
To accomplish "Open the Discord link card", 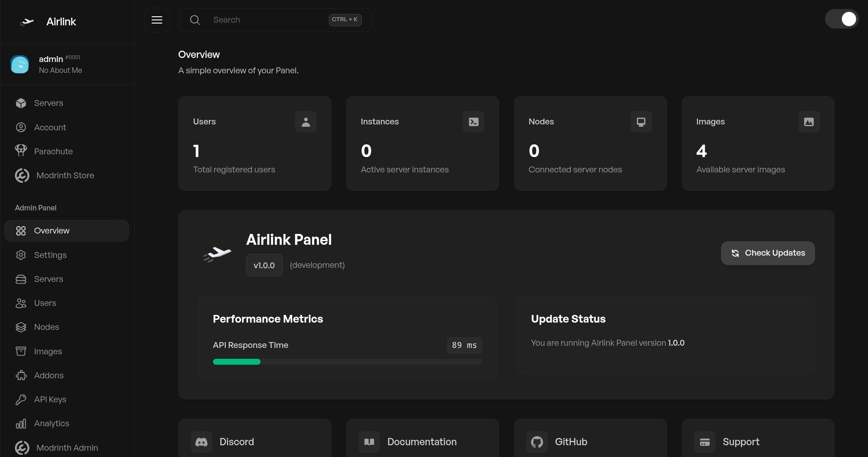I will [x=254, y=441].
